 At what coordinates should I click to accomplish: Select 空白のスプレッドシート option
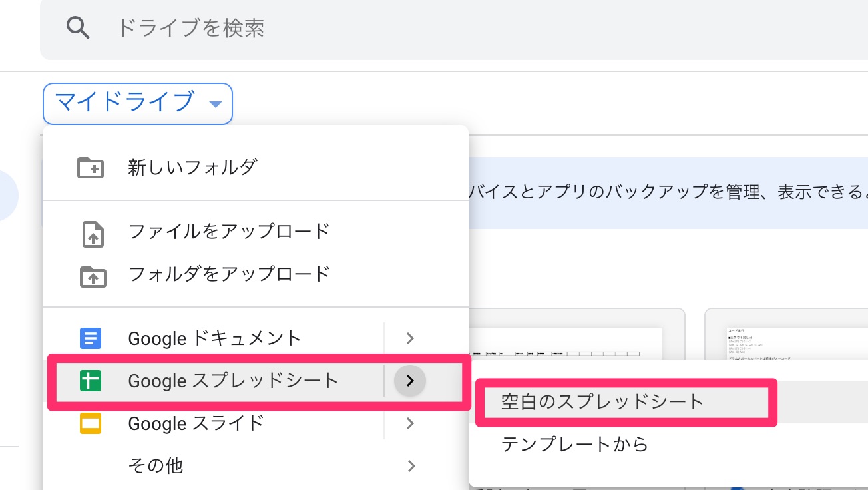(602, 402)
